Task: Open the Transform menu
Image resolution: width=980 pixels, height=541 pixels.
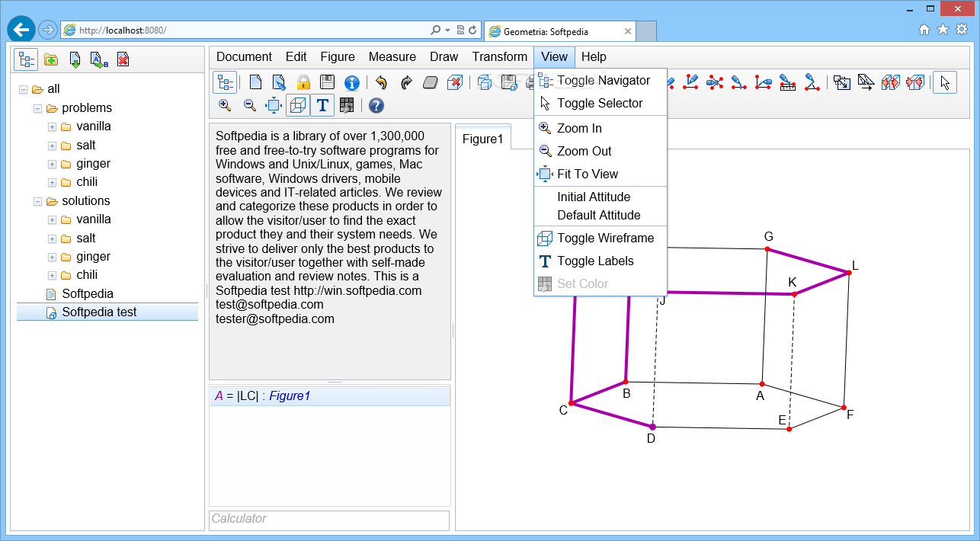Action: [500, 56]
